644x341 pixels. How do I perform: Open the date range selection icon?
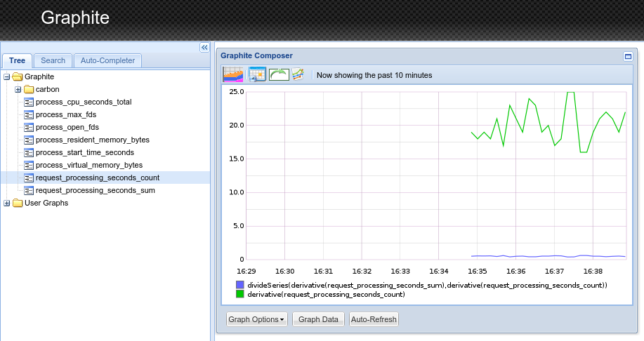point(233,74)
